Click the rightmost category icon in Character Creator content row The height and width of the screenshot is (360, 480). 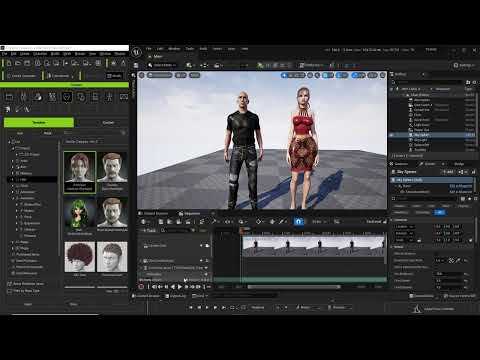point(124,97)
